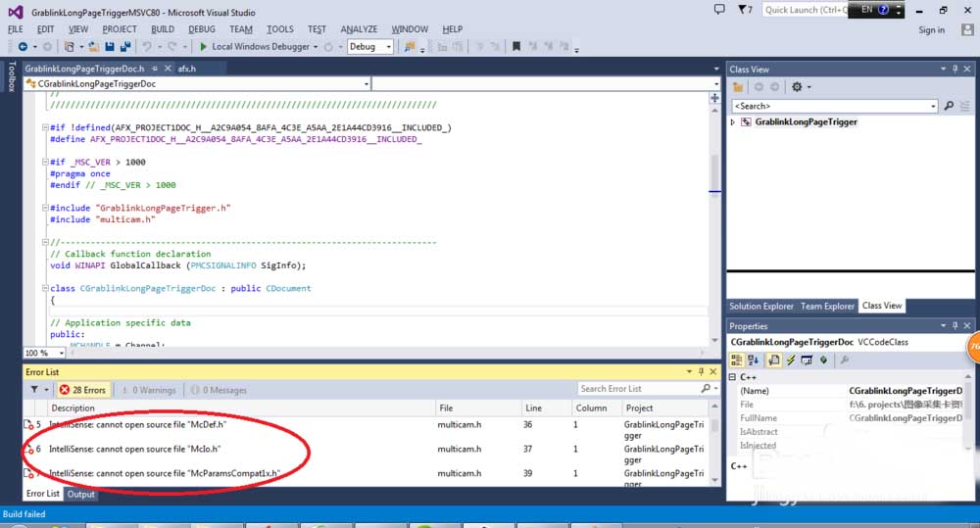
Task: Click the Class View new folder icon
Action: pos(738,87)
